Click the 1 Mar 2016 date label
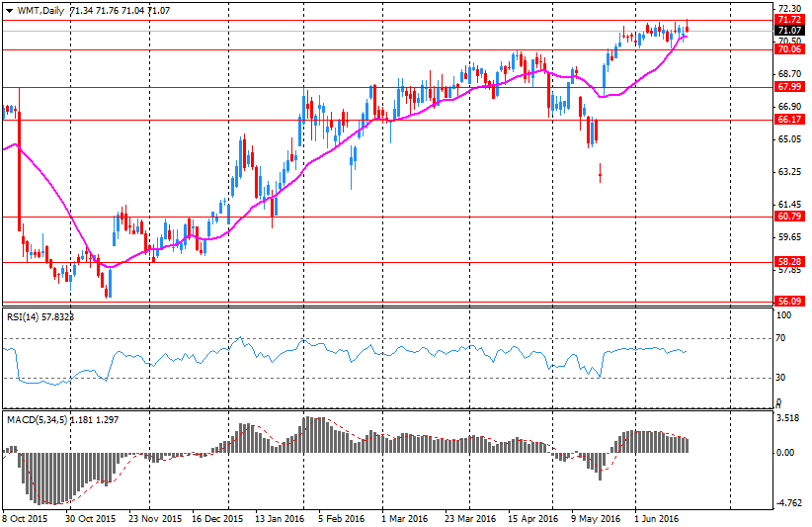The image size is (812, 527). tap(404, 519)
